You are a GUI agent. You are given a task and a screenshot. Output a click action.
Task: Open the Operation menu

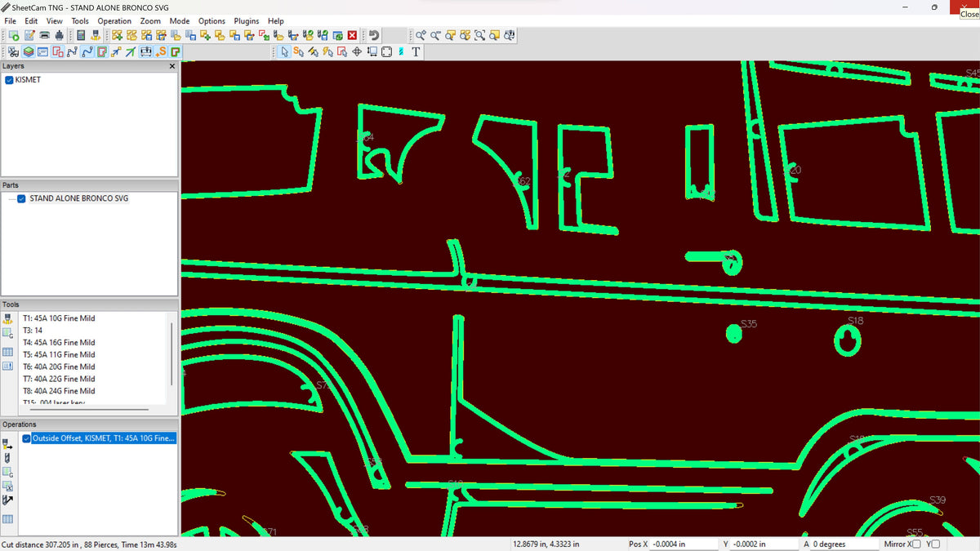tap(114, 20)
